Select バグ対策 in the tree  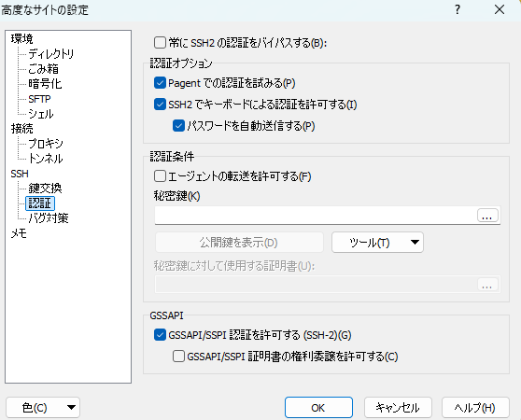click(49, 218)
